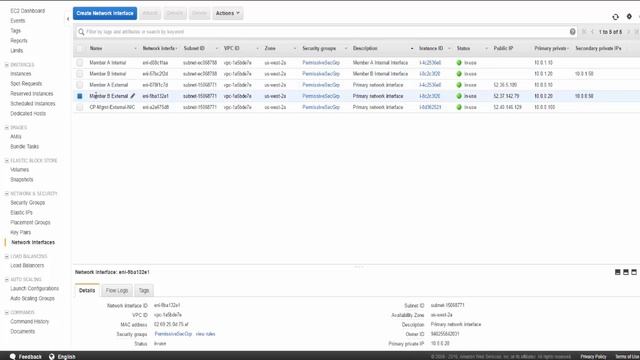The height and width of the screenshot is (360, 640).
Task: Open Launch Configurations in the sidebar
Action: coord(35,288)
